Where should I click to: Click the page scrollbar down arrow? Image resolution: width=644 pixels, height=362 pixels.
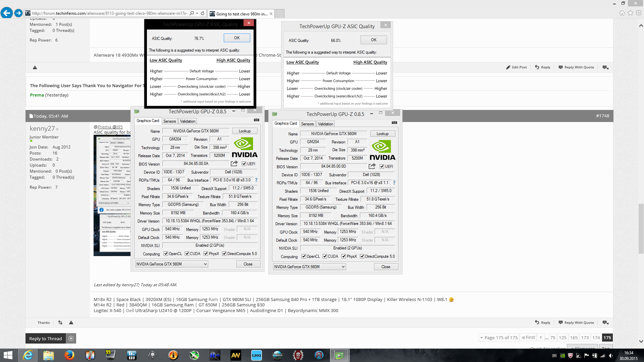pyautogui.click(x=641, y=342)
